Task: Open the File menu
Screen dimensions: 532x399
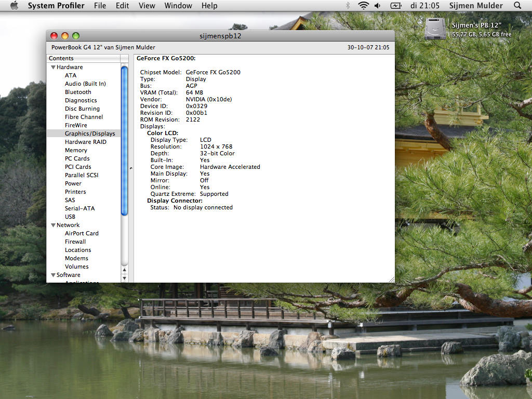Action: click(x=100, y=5)
